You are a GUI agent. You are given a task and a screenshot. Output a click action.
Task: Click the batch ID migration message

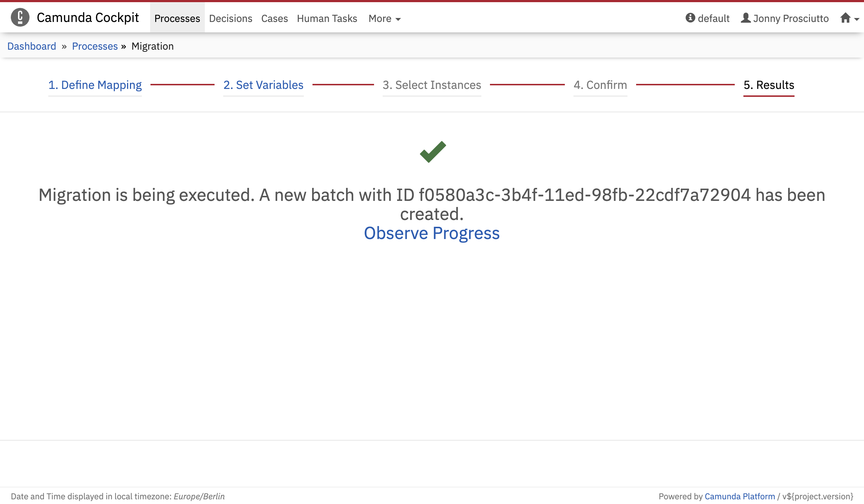point(432,204)
